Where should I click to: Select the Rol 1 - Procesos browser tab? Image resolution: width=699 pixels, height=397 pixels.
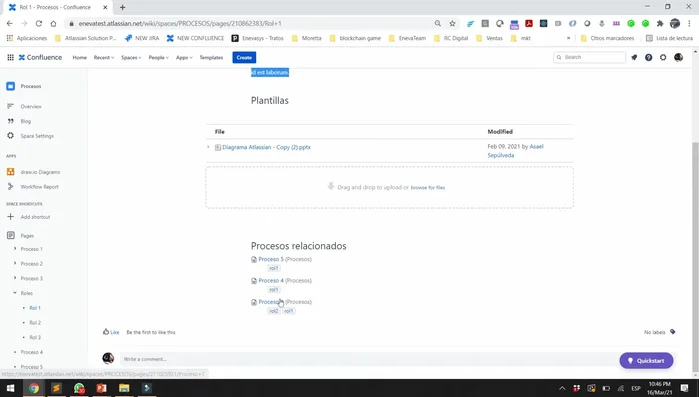pos(59,8)
